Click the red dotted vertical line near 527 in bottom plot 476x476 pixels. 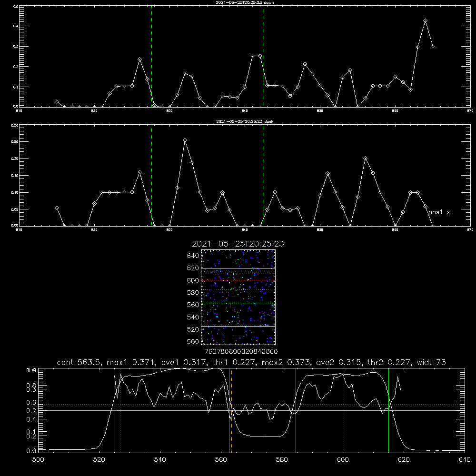point(121,410)
